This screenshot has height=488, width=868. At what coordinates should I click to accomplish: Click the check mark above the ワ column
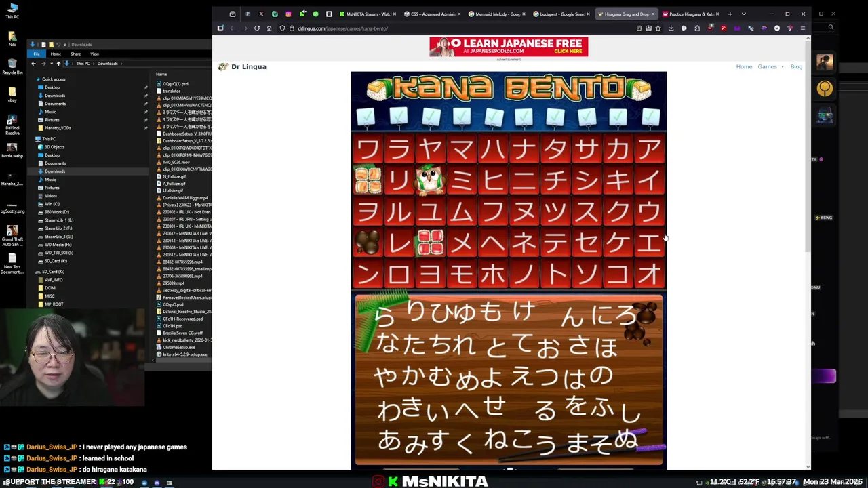click(366, 117)
